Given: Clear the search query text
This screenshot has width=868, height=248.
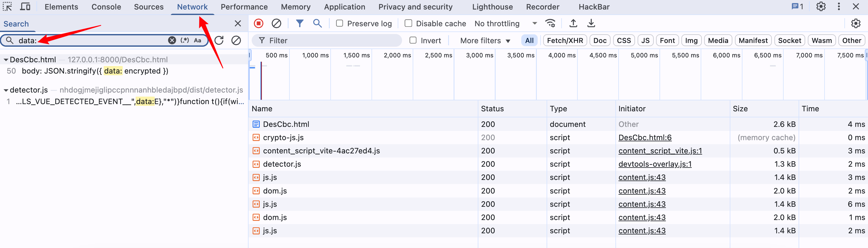Looking at the screenshot, I should point(172,40).
